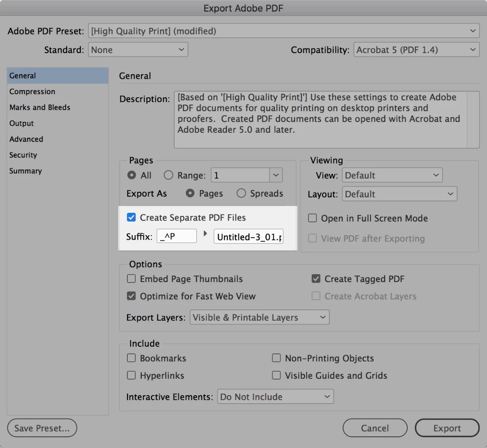The image size is (487, 448).
Task: Check the Hyperlinks option
Action: [x=131, y=375]
